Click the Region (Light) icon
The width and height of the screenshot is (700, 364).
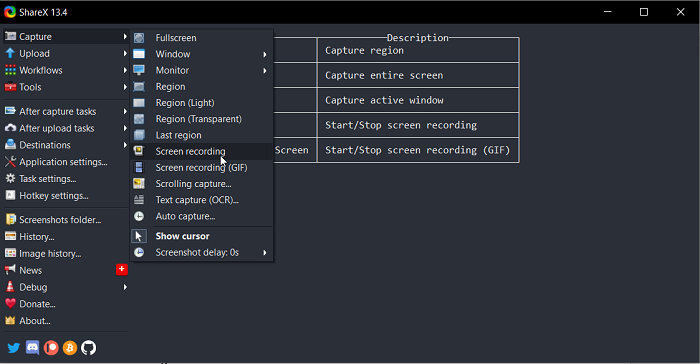139,103
